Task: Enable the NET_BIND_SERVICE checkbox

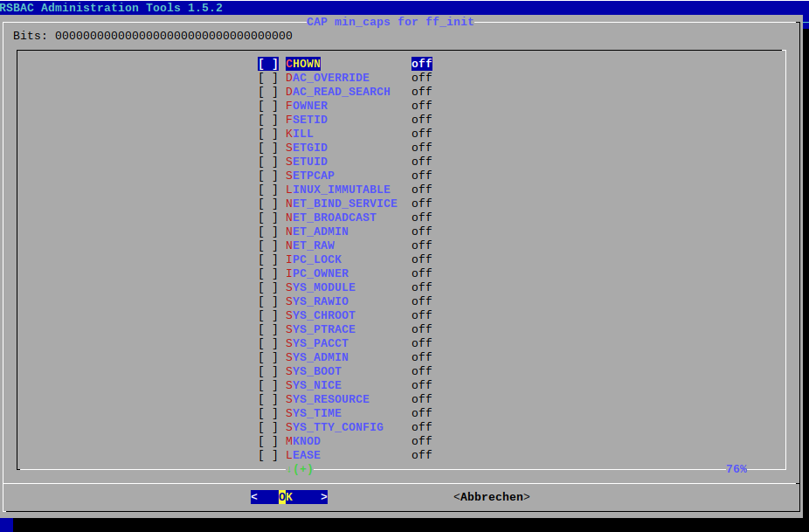Action: coord(268,204)
